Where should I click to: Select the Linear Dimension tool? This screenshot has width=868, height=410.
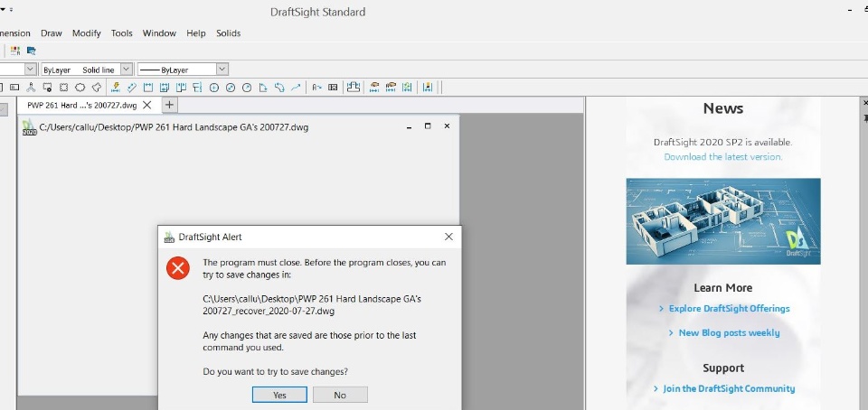[x=147, y=88]
